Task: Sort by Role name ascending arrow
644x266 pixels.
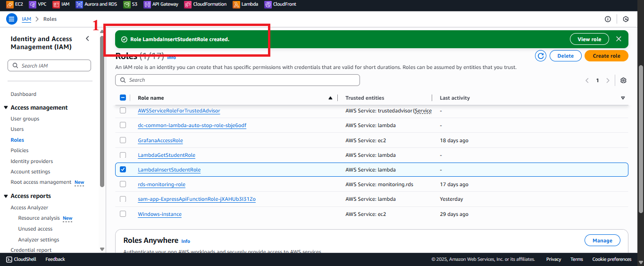Action: tap(330, 98)
